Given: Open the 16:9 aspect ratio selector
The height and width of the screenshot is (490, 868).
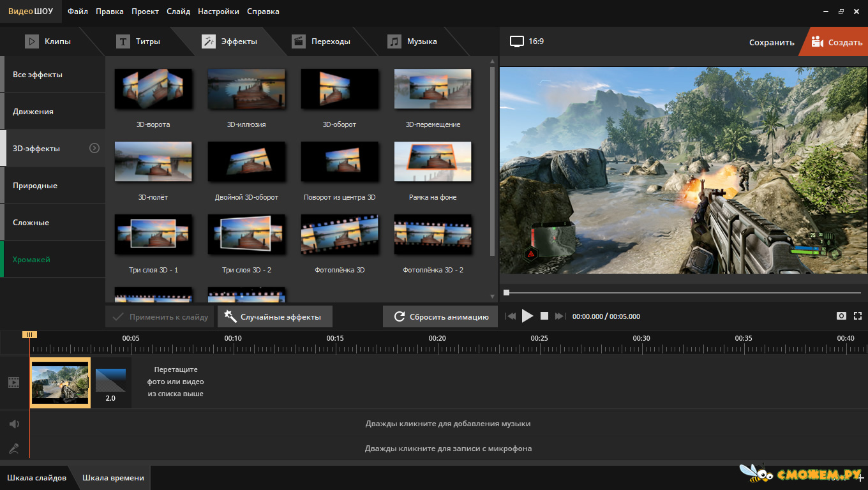Looking at the screenshot, I should coord(527,41).
